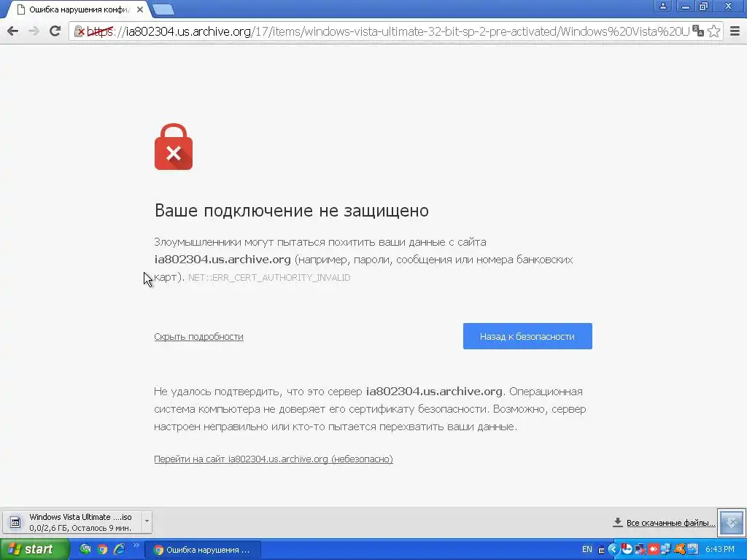The height and width of the screenshot is (560, 747).
Task: Click the Avast tray icon
Action: click(x=679, y=550)
